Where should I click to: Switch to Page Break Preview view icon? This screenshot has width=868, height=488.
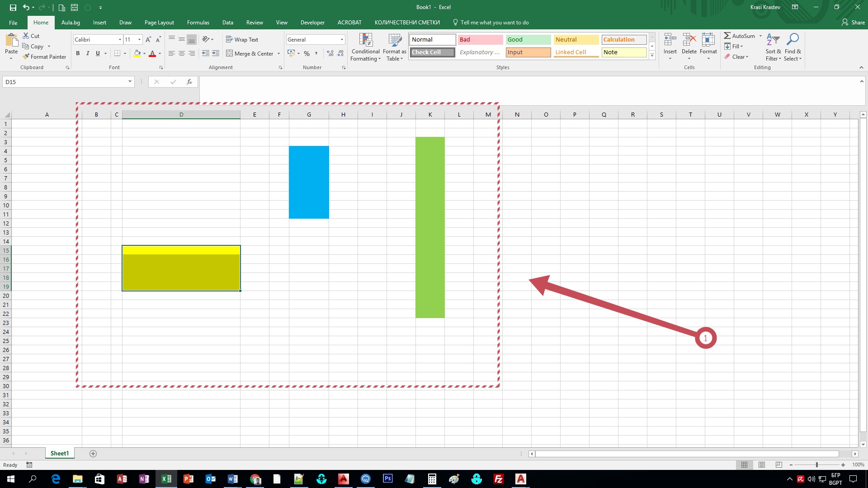pyautogui.click(x=778, y=465)
